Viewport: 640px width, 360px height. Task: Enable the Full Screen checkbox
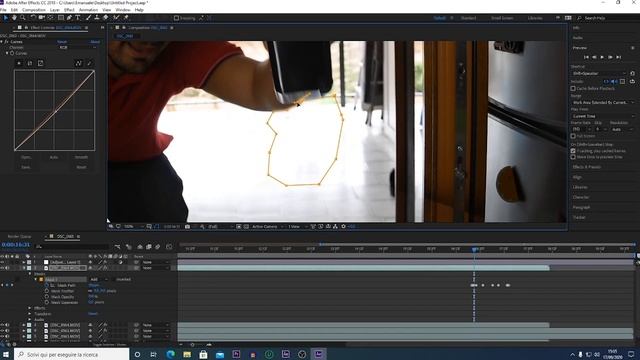click(x=573, y=136)
